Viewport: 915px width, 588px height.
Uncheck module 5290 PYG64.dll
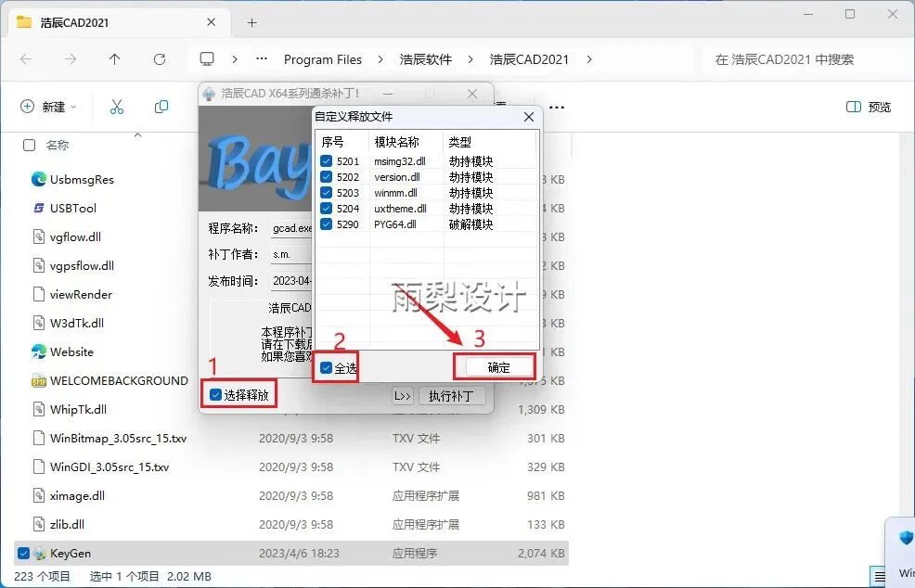tap(327, 224)
